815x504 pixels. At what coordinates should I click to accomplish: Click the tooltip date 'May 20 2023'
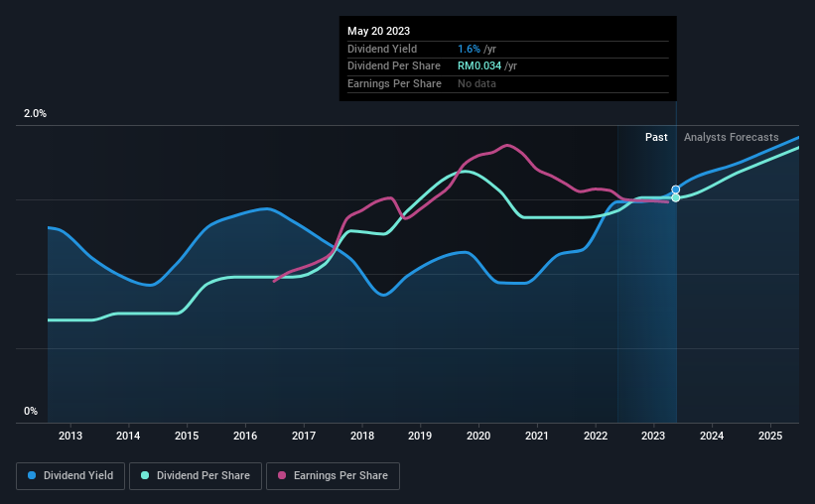coord(378,31)
